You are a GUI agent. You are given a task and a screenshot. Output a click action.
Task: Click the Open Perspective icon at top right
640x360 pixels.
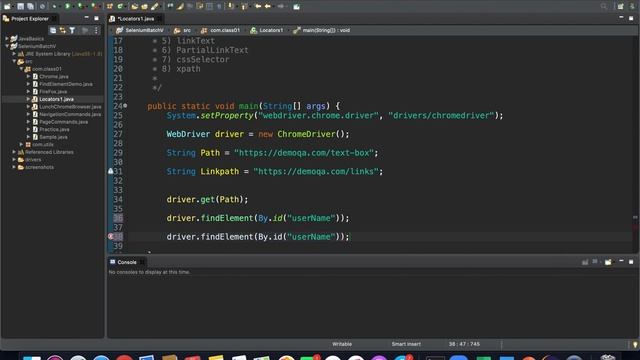point(621,6)
